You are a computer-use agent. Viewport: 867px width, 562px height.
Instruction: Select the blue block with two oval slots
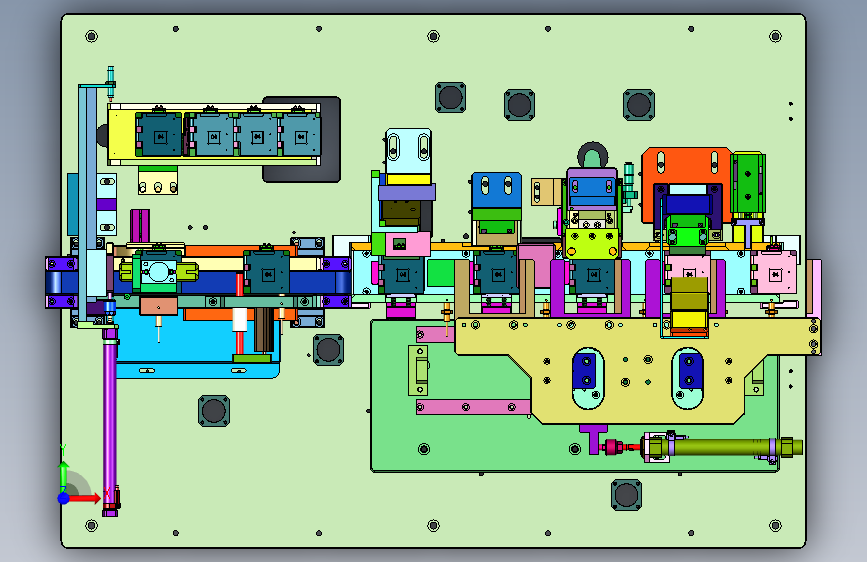[497, 190]
